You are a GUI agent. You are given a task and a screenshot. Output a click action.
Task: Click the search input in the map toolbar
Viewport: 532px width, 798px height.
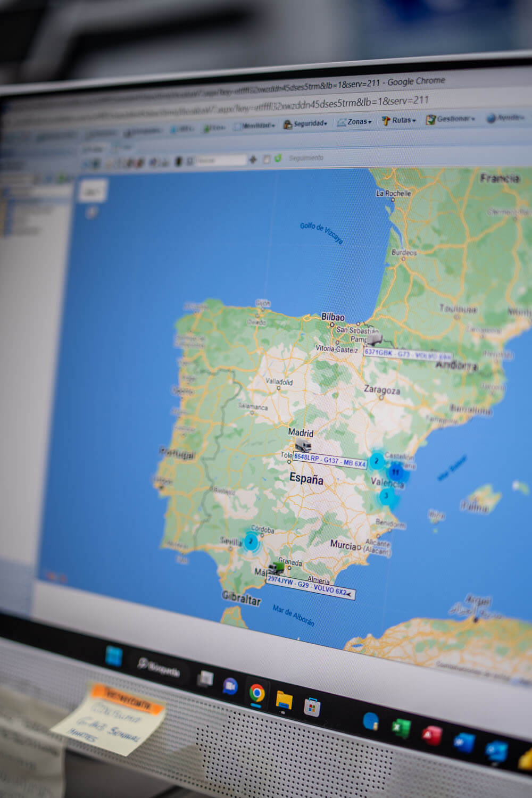tap(221, 160)
